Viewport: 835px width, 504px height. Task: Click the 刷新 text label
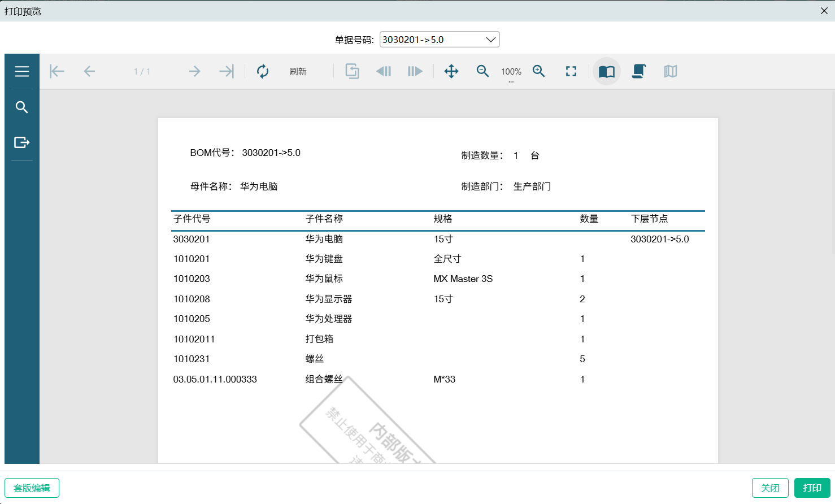click(298, 72)
